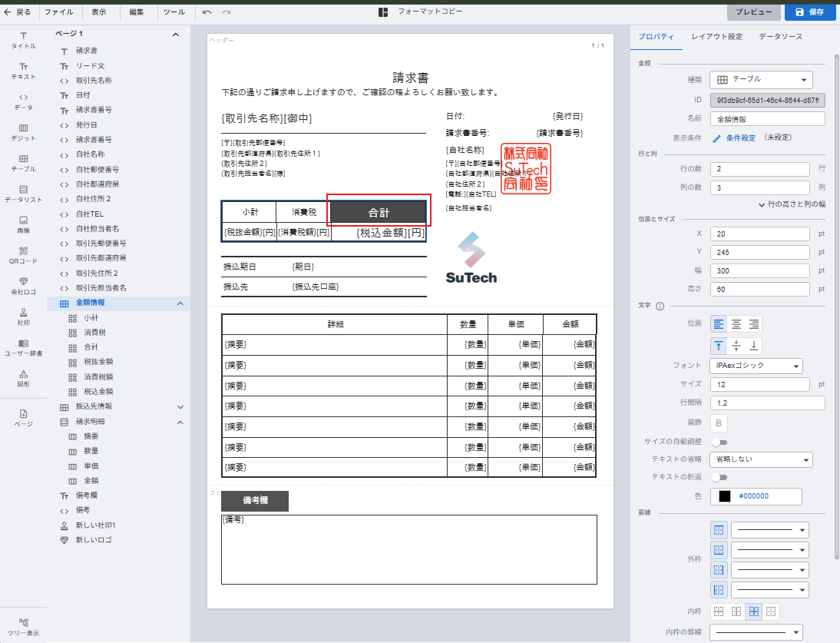Image resolution: width=840 pixels, height=643 pixels.
Task: Click the プレビュー button
Action: 754,12
